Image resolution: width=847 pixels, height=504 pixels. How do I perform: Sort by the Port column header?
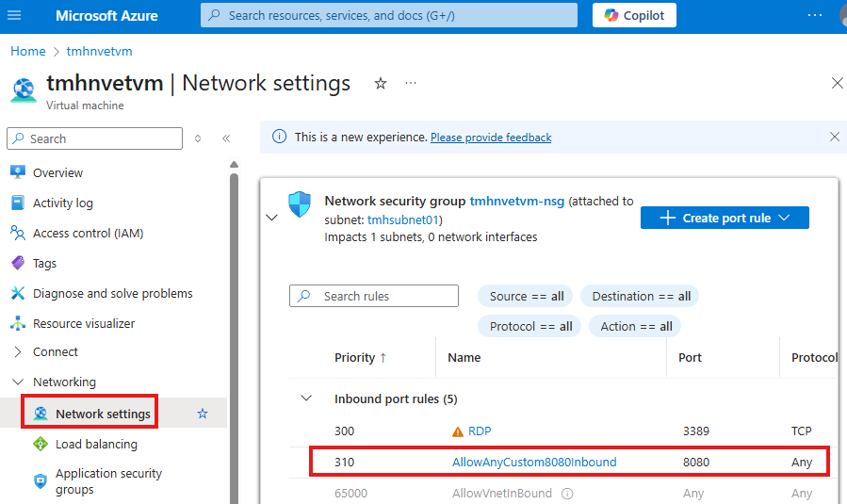point(690,358)
